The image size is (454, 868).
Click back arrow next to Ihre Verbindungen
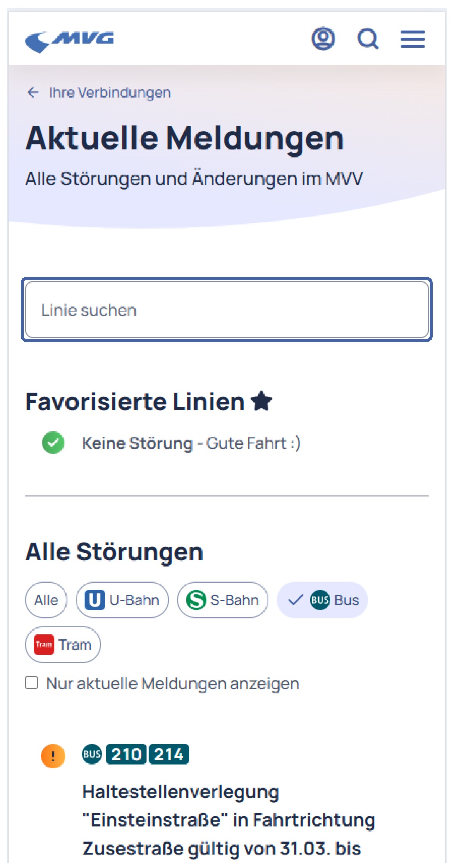point(33,93)
